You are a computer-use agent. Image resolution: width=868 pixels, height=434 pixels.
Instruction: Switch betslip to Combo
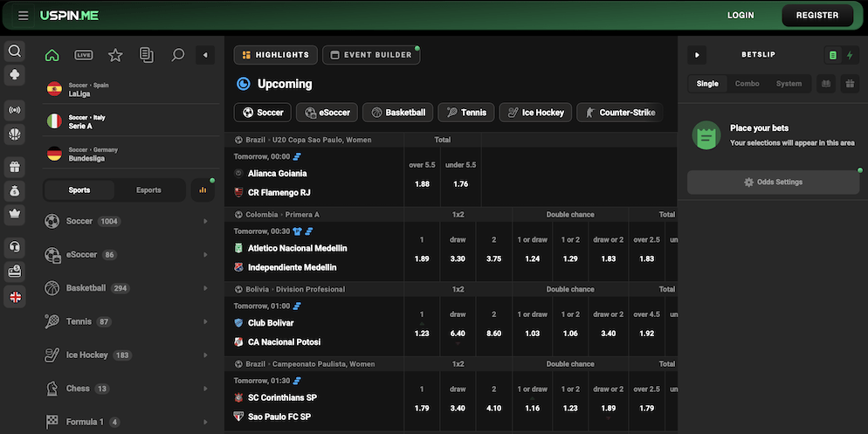pos(747,84)
